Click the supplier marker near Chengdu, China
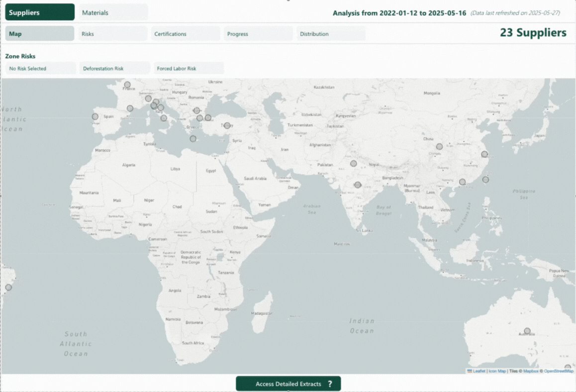This screenshot has height=392, width=576. coord(439,147)
